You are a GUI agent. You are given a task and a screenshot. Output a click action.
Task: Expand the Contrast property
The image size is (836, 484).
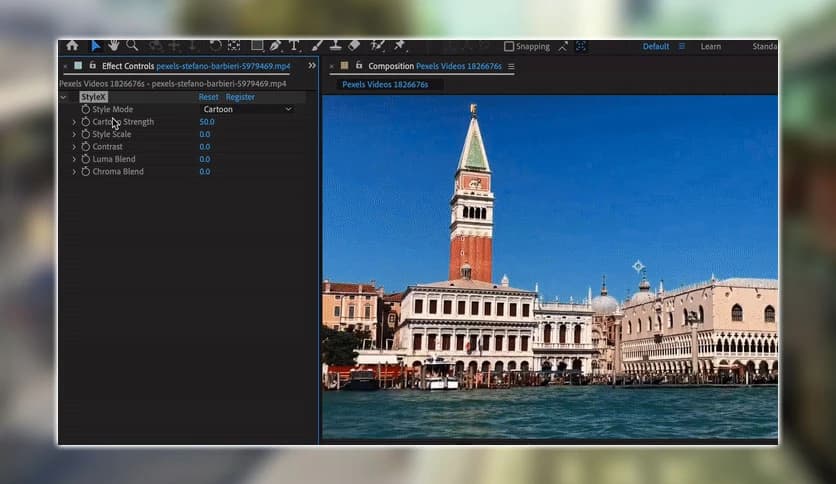coord(74,147)
